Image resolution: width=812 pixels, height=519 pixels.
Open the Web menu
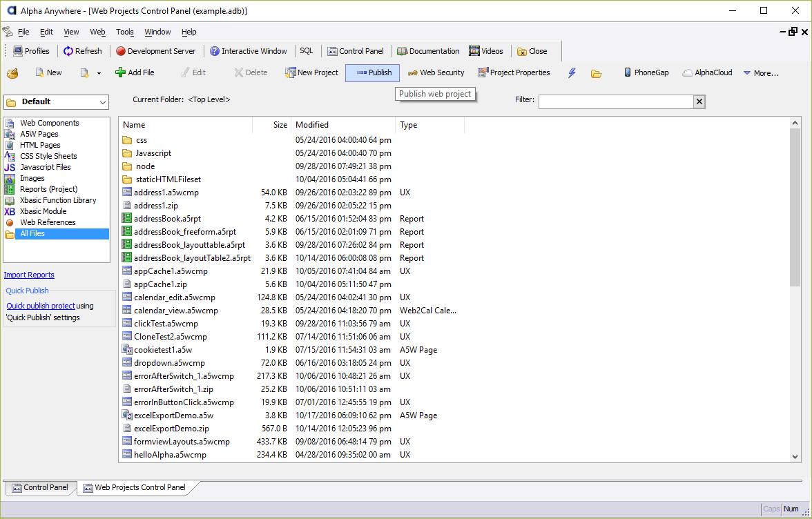coord(97,32)
